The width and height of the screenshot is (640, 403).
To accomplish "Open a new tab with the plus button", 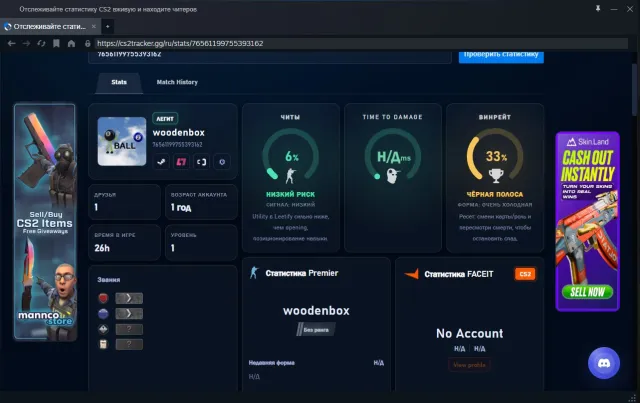I will click(x=108, y=27).
